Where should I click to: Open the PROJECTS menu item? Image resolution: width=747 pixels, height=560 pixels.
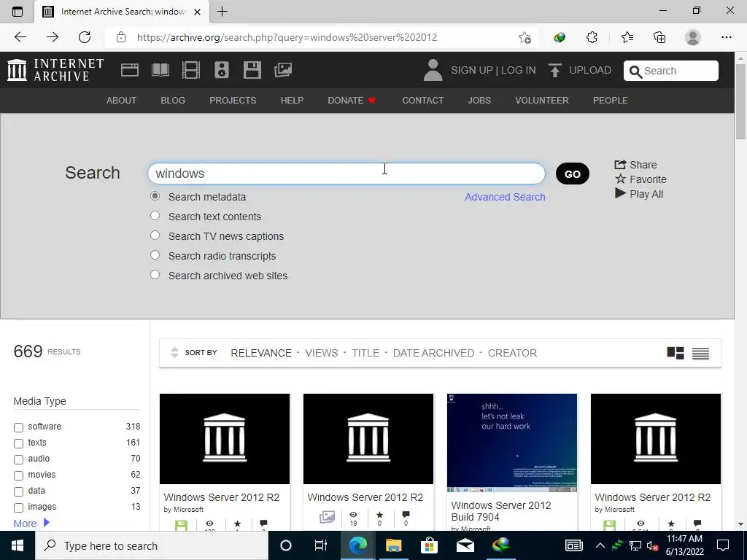pos(233,101)
